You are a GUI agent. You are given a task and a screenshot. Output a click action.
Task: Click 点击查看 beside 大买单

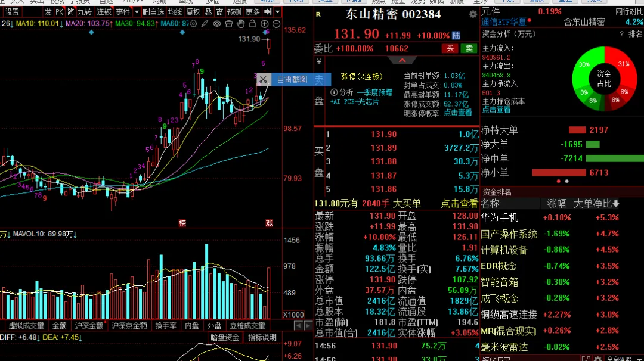460,204
